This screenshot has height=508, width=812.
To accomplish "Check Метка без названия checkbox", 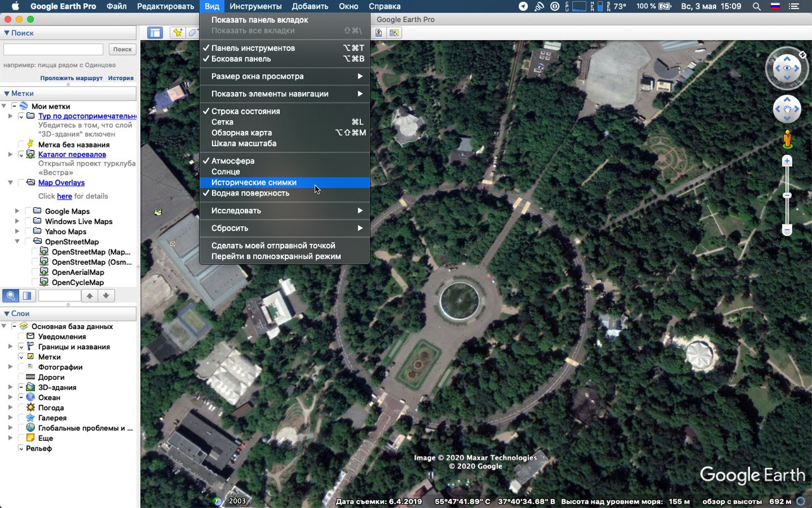I will point(21,144).
